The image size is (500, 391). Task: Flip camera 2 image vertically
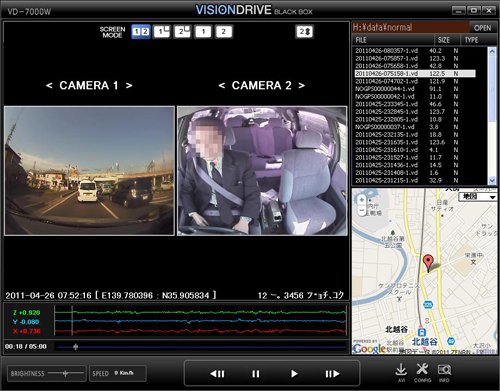point(305,32)
